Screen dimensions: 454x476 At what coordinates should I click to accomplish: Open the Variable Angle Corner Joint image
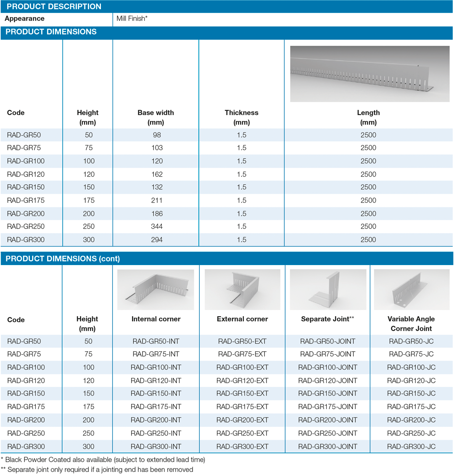point(412,290)
